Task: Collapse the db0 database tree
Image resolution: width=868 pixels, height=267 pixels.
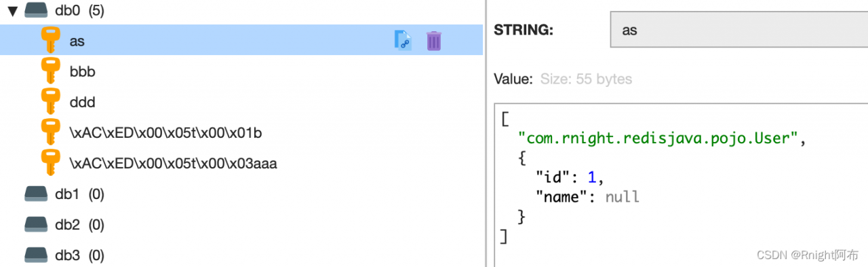Action: (x=12, y=10)
